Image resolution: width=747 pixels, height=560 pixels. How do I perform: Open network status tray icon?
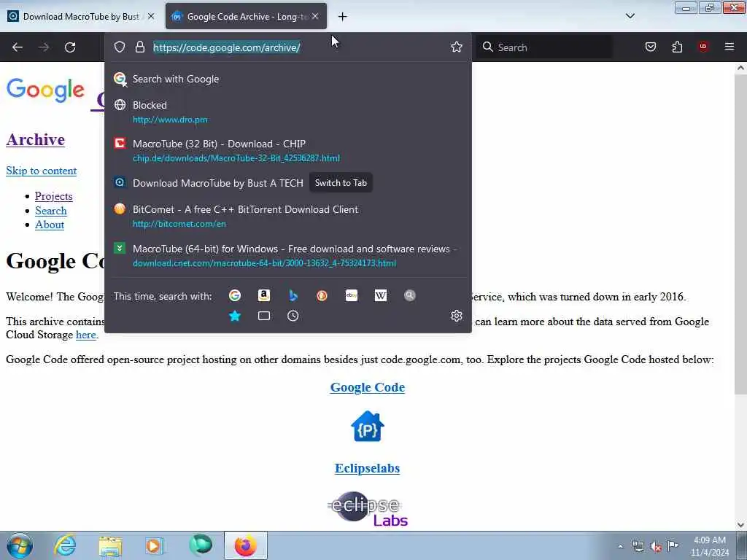pos(638,546)
